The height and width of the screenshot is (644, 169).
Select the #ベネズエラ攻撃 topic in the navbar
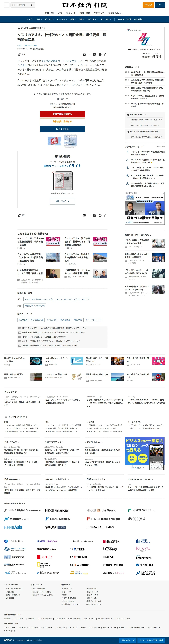[x=124, y=19]
